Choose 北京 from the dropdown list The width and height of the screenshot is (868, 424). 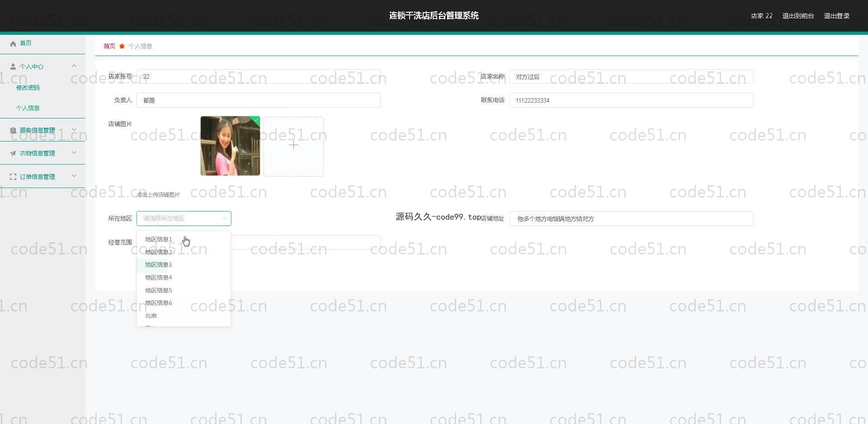184,316
